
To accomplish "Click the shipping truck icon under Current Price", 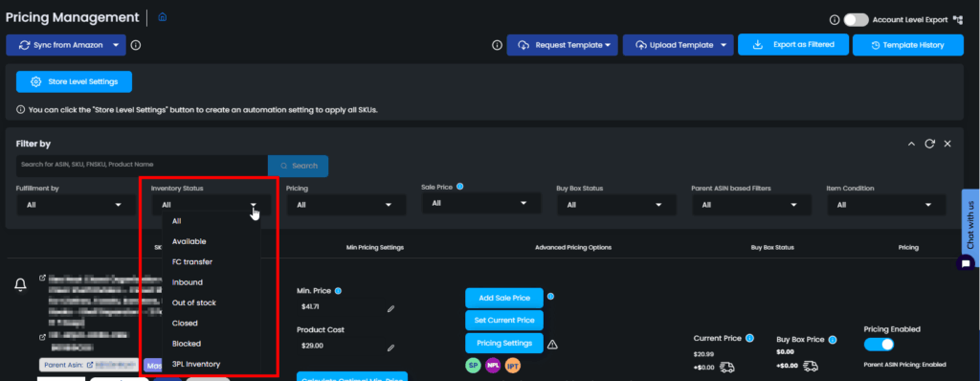I will point(727,367).
